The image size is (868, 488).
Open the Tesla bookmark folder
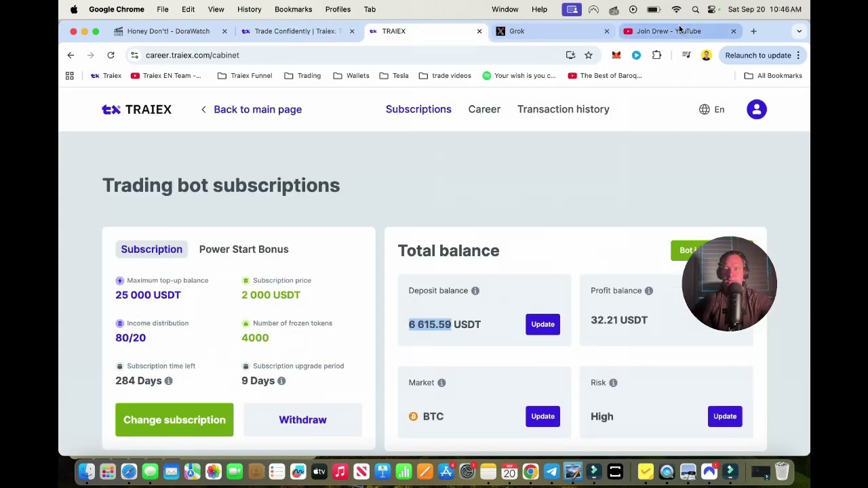tap(395, 76)
